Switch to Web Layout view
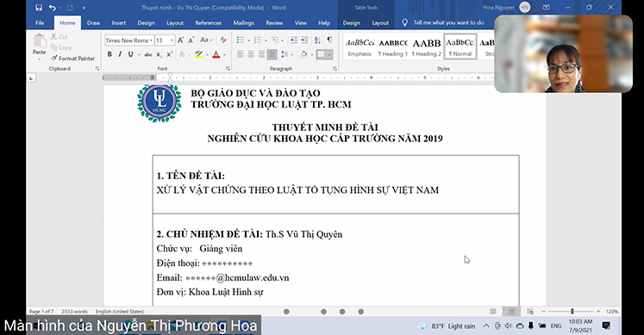Image resolution: width=644 pixels, height=335 pixels. (x=530, y=312)
